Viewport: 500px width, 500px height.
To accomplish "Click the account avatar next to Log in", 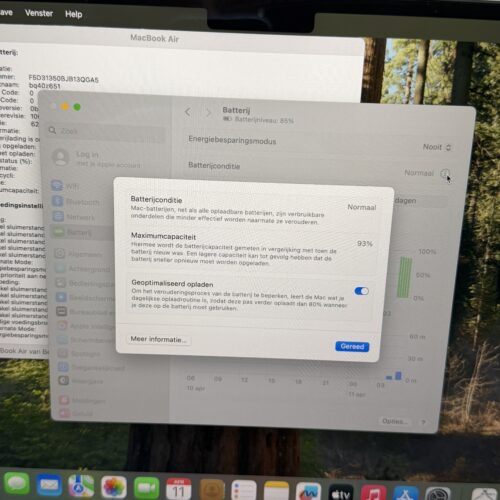I will pyautogui.click(x=61, y=157).
